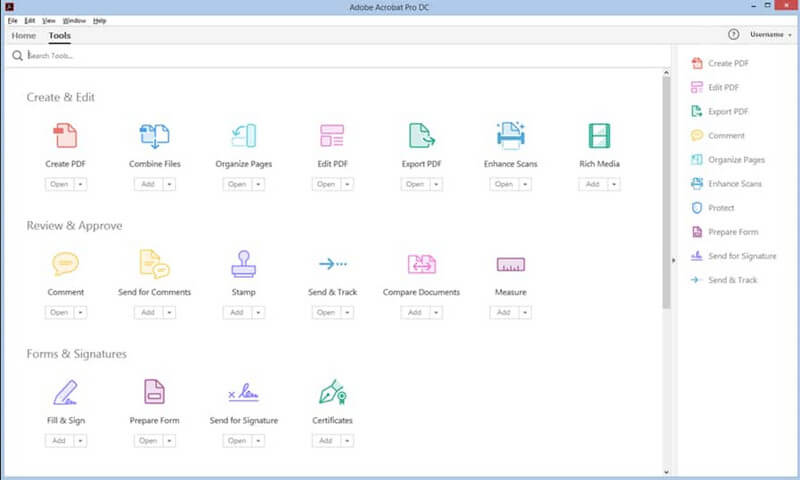Open the View menu
This screenshot has width=800, height=480.
[48, 20]
